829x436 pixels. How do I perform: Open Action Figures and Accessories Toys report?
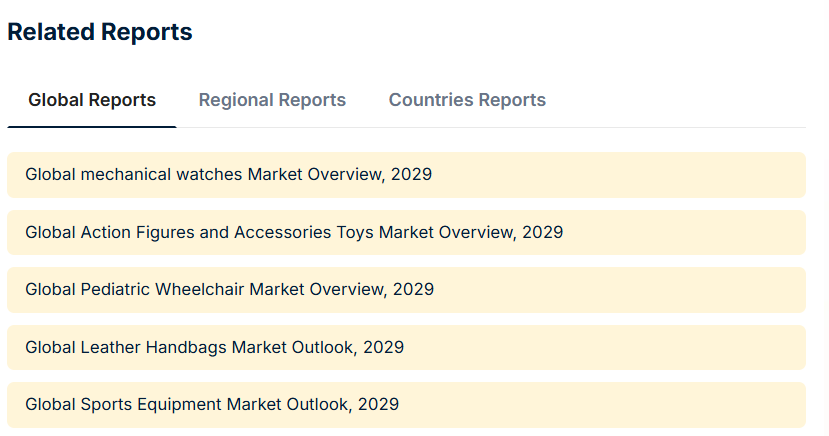(294, 233)
